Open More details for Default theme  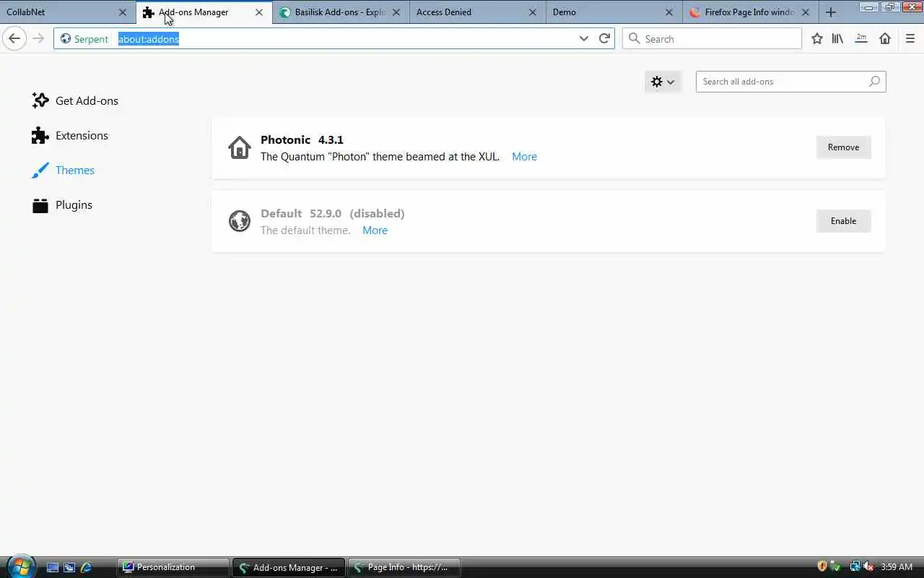375,230
